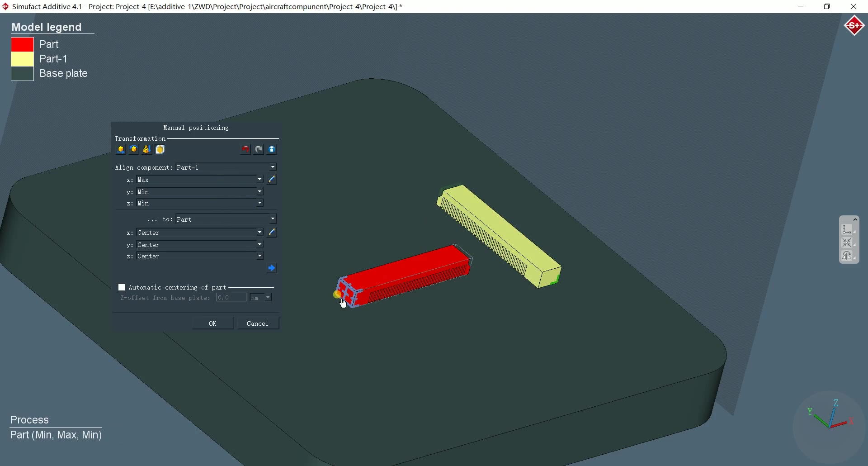Activate the drop part to plate tool
Image resolution: width=868 pixels, height=466 pixels.
pyautogui.click(x=146, y=149)
